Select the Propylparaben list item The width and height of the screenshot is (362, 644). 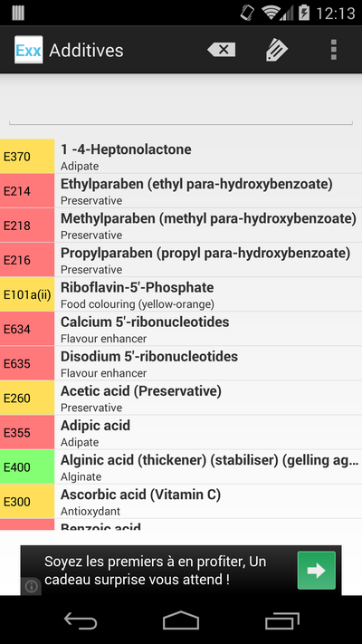pos(181,260)
